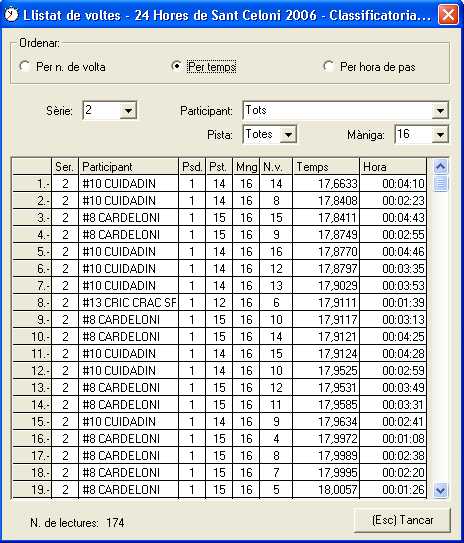The image size is (464, 543).
Task: Select row 19 with time 18,0057
Action: tap(219, 490)
